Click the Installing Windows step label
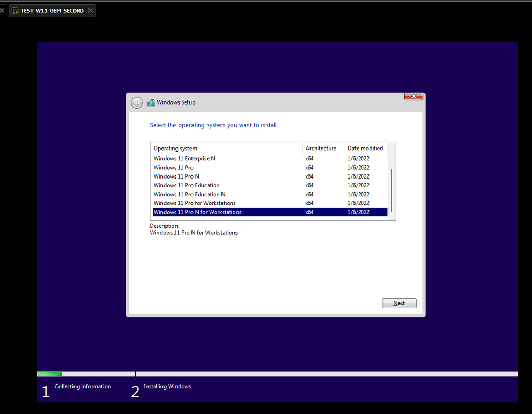The height and width of the screenshot is (414, 532). pyautogui.click(x=167, y=386)
